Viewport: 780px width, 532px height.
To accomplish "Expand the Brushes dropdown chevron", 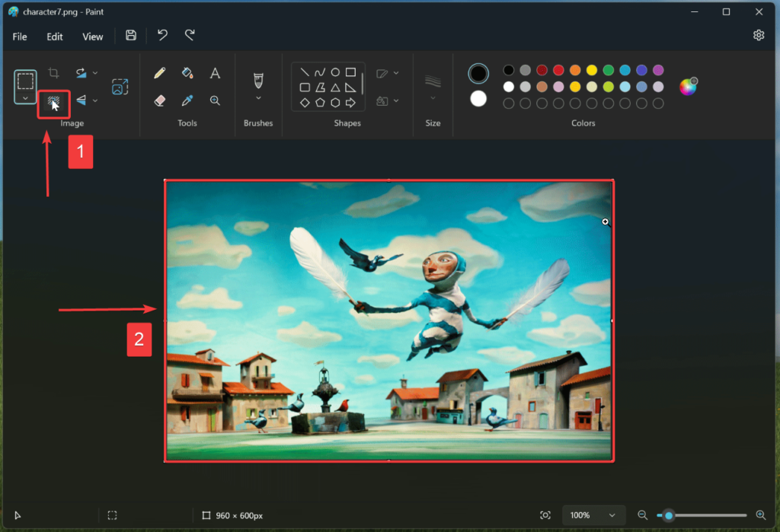I will point(258,98).
